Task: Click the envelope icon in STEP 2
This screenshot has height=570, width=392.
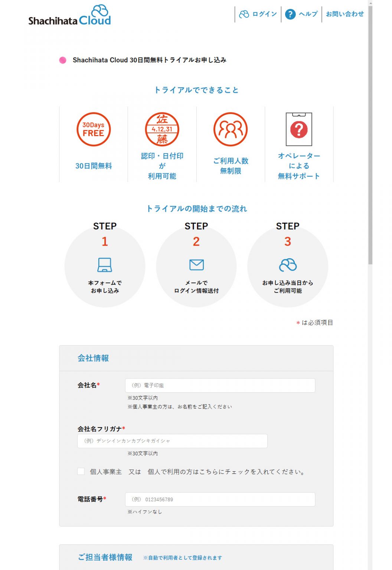Action: (x=196, y=264)
